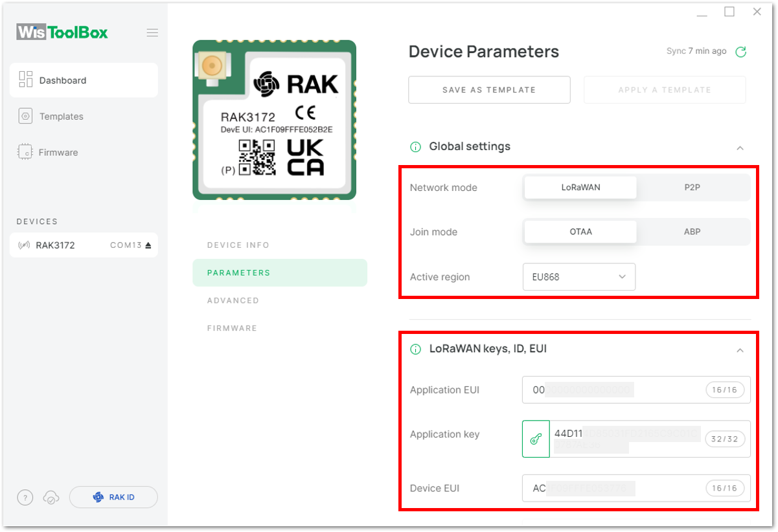778x532 pixels.
Task: Click the Dashboard grid icon
Action: (x=26, y=80)
